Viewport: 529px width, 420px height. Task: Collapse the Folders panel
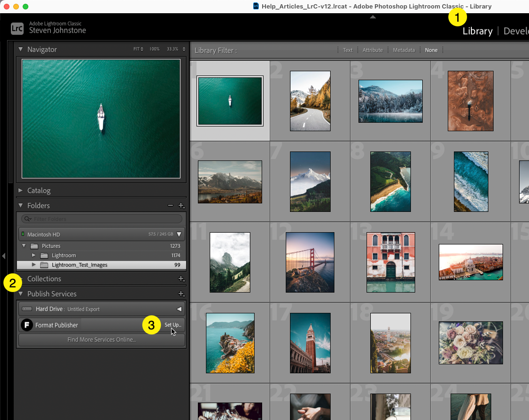click(21, 205)
